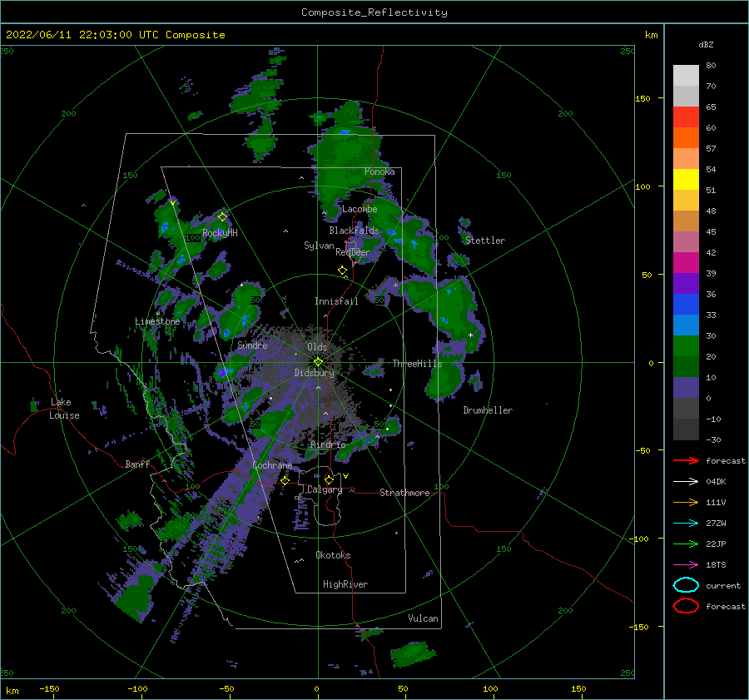Click the ThreeHills label
749x700 pixels.
point(417,364)
